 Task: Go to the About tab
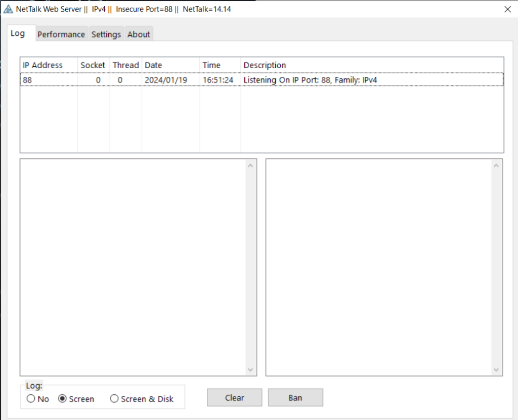[x=139, y=34]
